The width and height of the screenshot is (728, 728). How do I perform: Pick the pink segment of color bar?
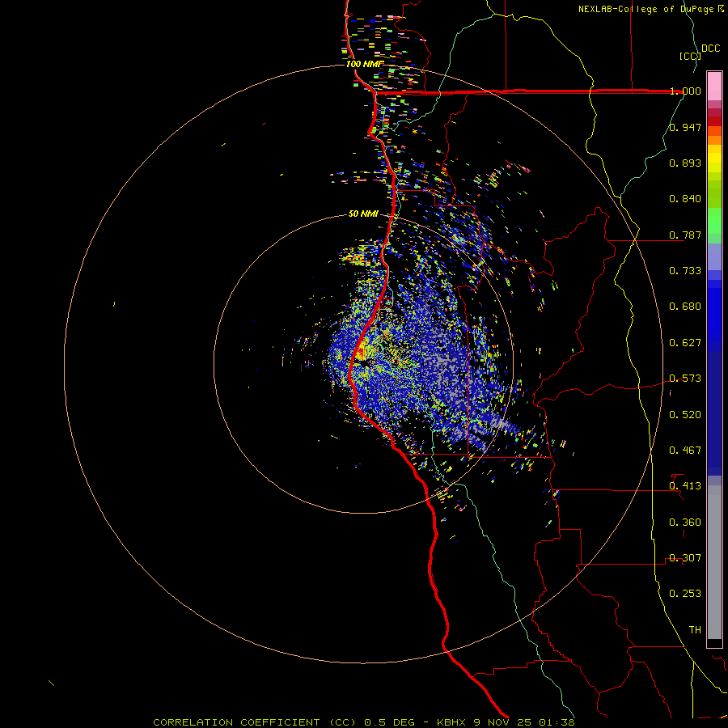point(714,86)
